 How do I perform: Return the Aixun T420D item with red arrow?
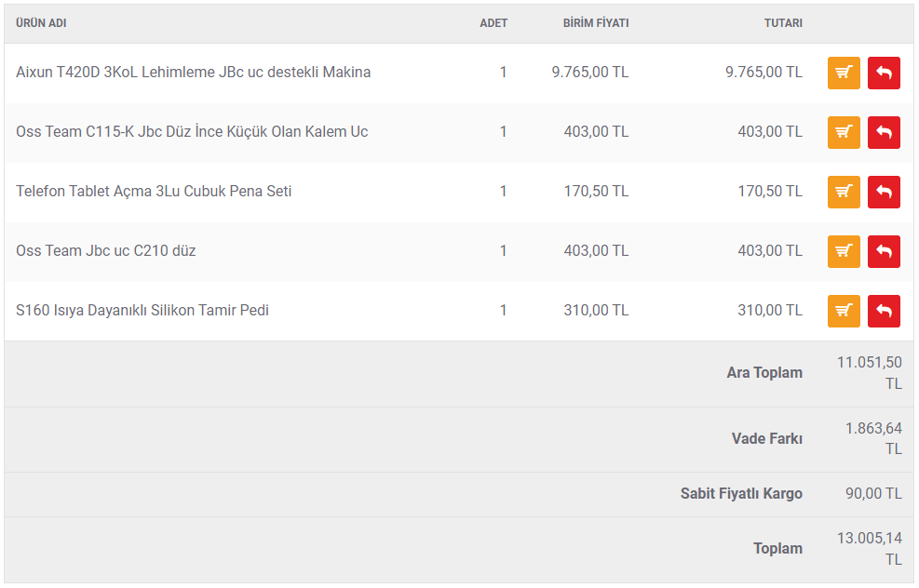click(884, 73)
